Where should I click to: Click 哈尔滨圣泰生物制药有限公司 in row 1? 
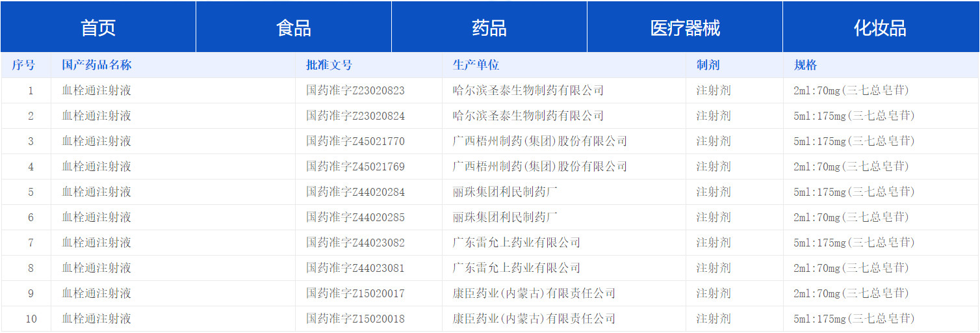click(528, 90)
